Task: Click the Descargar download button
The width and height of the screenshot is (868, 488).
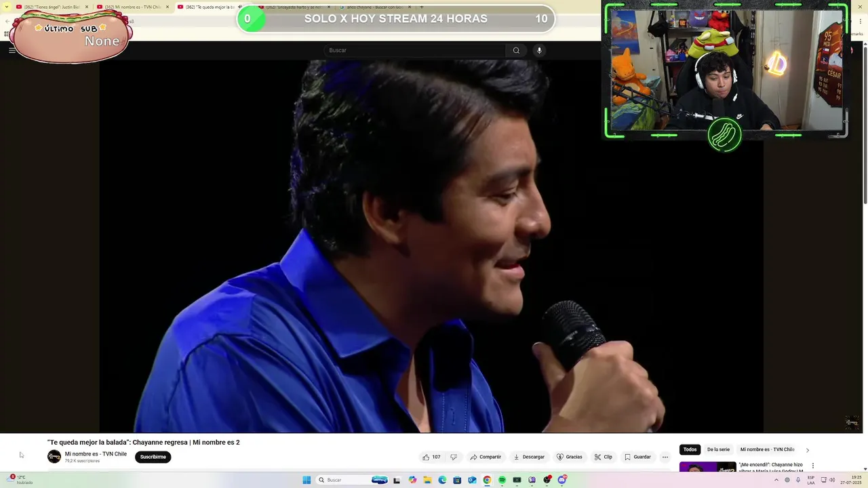Action: point(529,457)
